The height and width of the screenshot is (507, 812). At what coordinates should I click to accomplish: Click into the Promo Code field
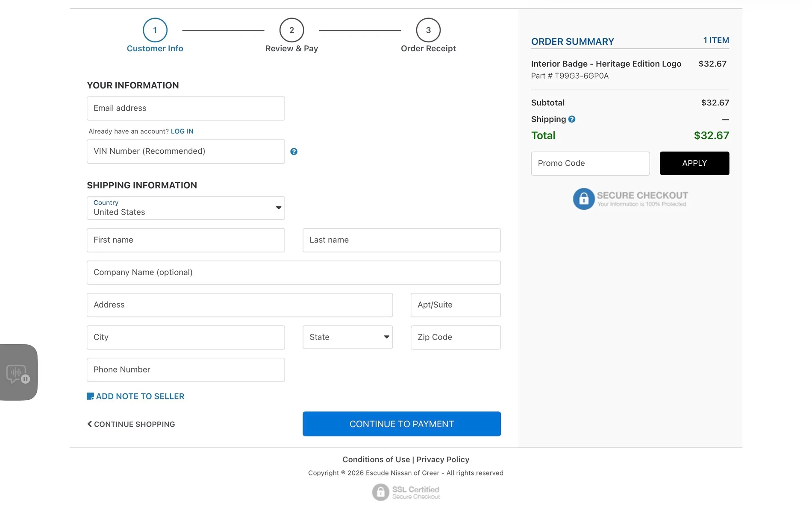(590, 164)
